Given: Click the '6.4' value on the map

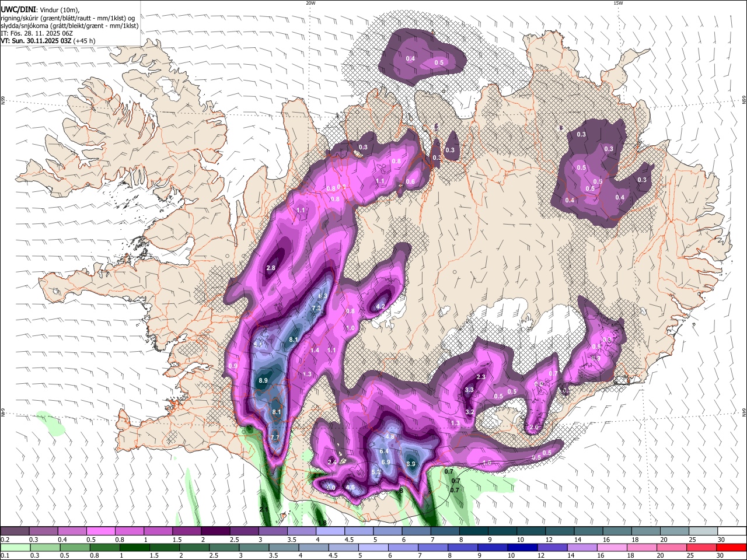Looking at the screenshot, I should click(384, 452).
